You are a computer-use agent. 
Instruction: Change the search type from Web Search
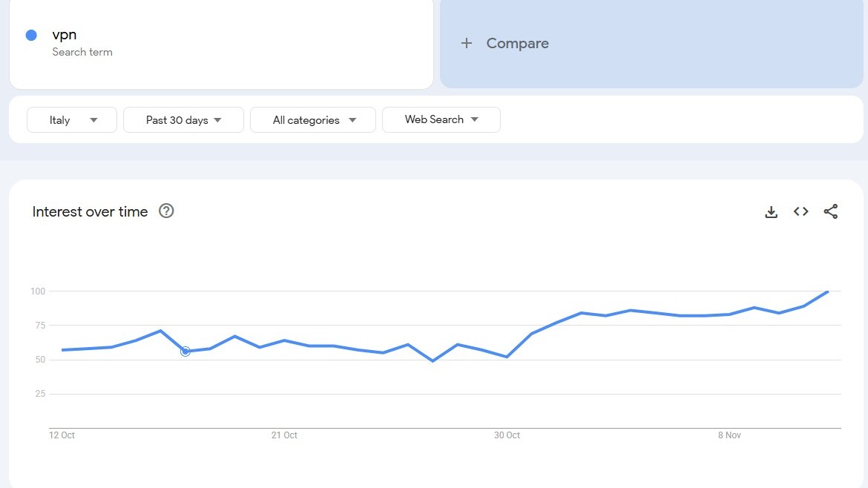point(441,119)
